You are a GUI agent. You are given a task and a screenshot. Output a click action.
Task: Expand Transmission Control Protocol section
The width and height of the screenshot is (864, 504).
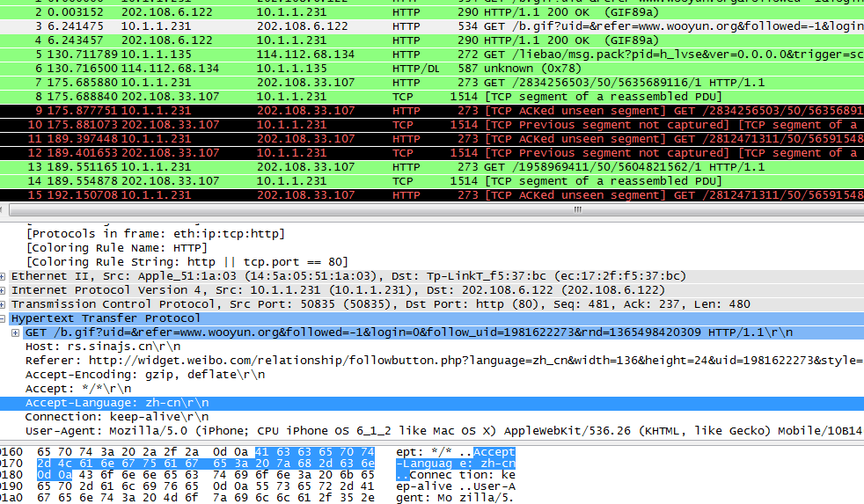coord(4,304)
